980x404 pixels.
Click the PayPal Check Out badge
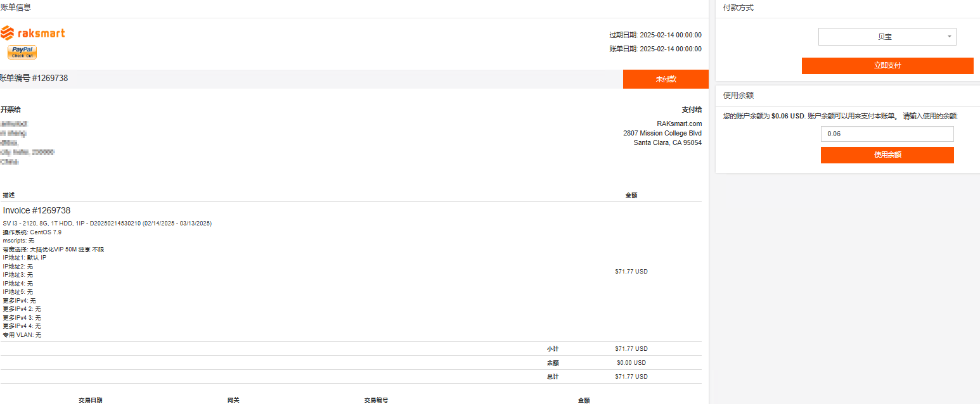click(22, 52)
